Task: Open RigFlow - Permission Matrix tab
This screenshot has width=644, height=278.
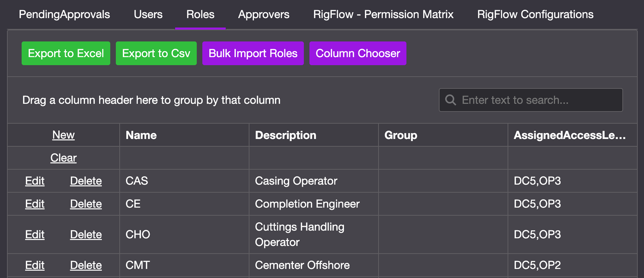Action: click(383, 14)
